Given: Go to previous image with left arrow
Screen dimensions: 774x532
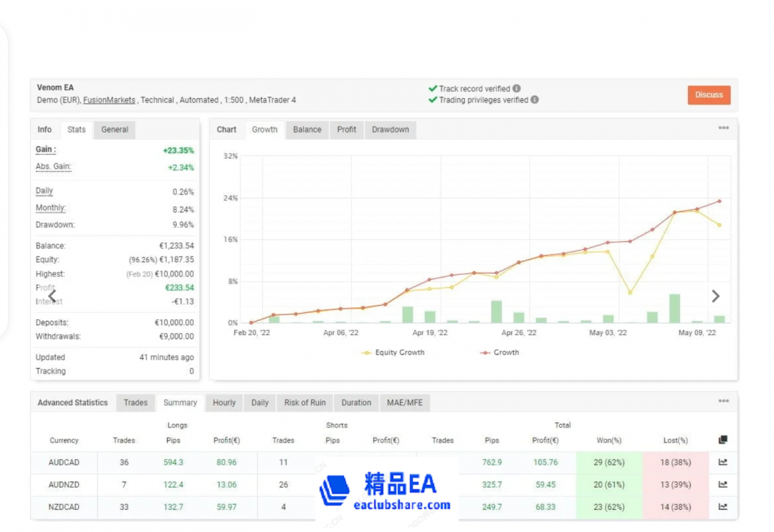Looking at the screenshot, I should (x=52, y=296).
